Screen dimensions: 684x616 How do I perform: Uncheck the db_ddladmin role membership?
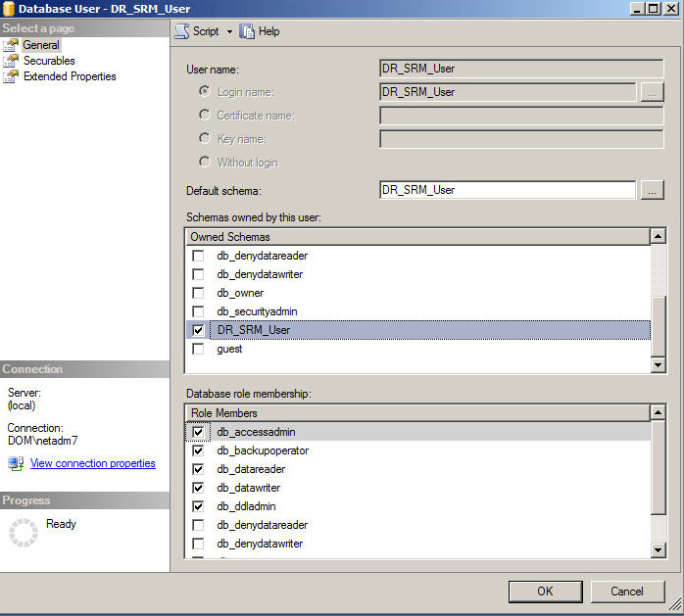[199, 506]
